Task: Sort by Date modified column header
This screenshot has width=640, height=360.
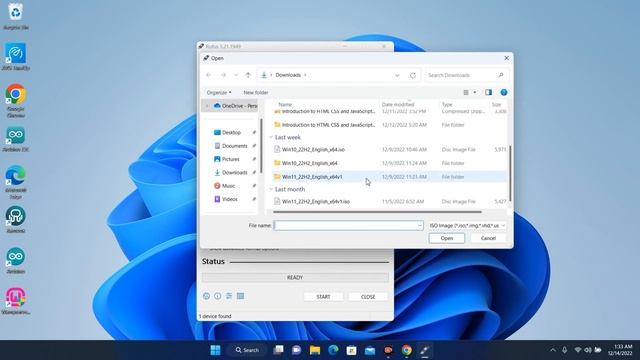Action: (x=398, y=104)
